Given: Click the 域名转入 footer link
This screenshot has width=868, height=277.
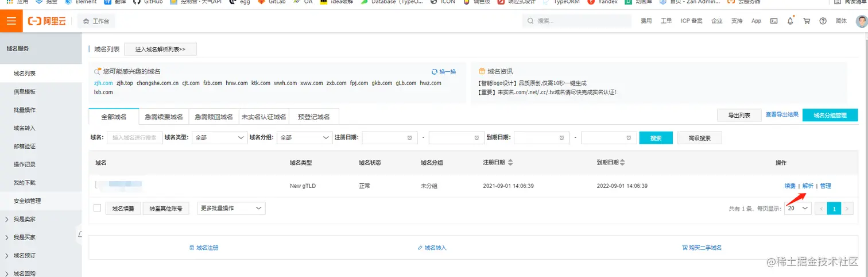Looking at the screenshot, I should [432, 248].
